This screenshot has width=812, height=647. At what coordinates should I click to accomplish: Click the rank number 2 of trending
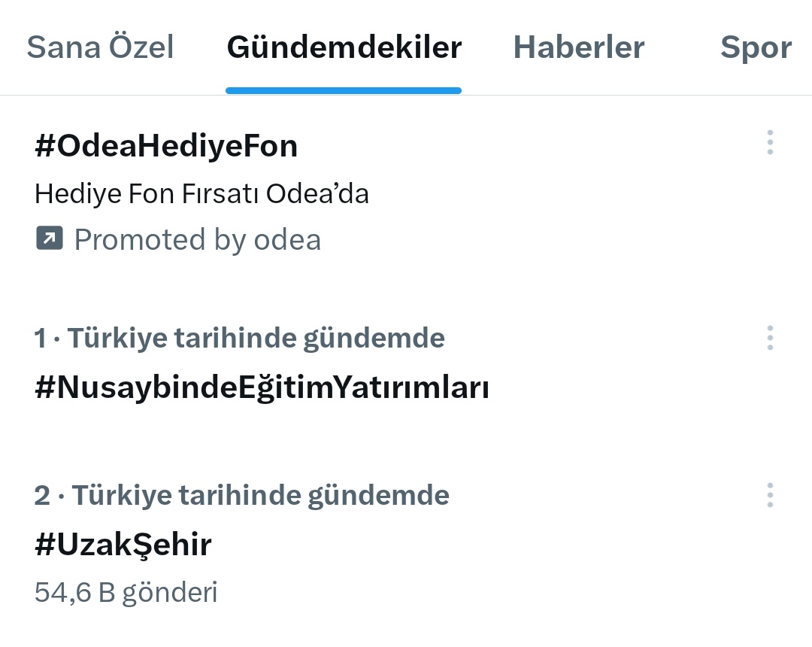(x=42, y=496)
